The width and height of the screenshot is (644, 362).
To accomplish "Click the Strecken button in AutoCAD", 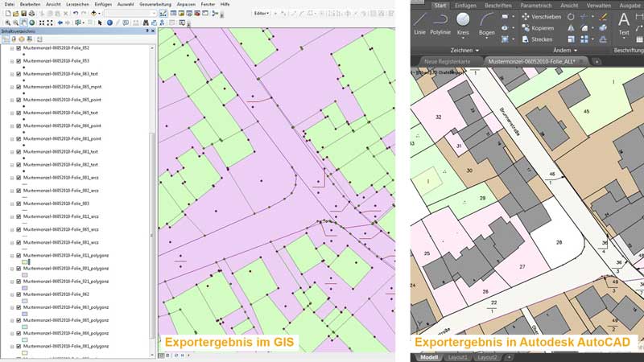I will (x=537, y=39).
